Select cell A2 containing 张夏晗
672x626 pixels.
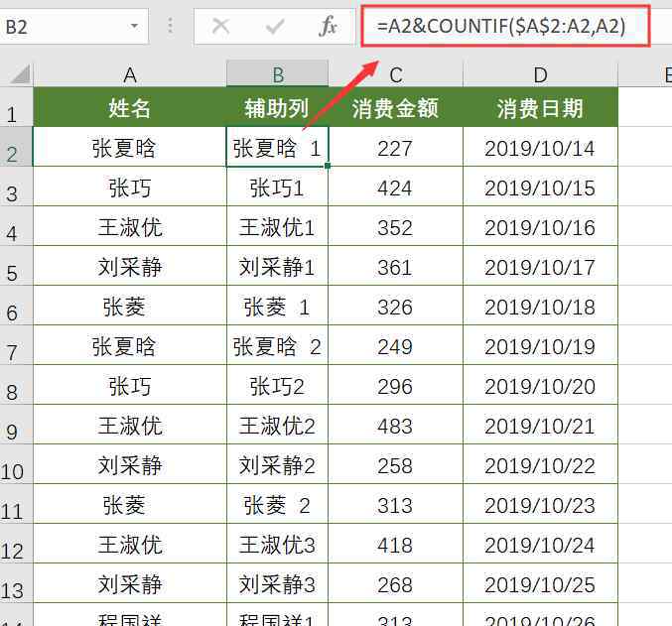130,147
